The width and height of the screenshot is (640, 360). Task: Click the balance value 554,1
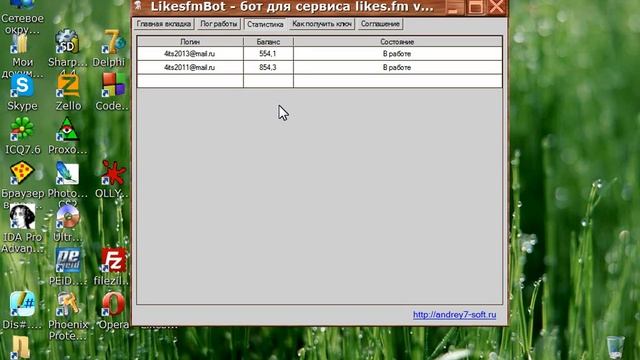tap(268, 53)
